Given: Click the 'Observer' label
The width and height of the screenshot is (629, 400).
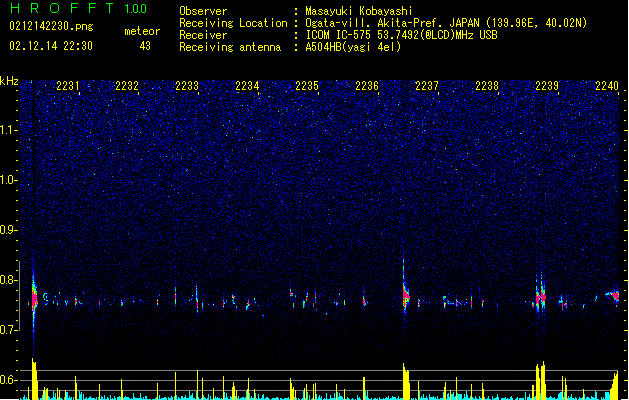Looking at the screenshot, I should coord(203,11).
